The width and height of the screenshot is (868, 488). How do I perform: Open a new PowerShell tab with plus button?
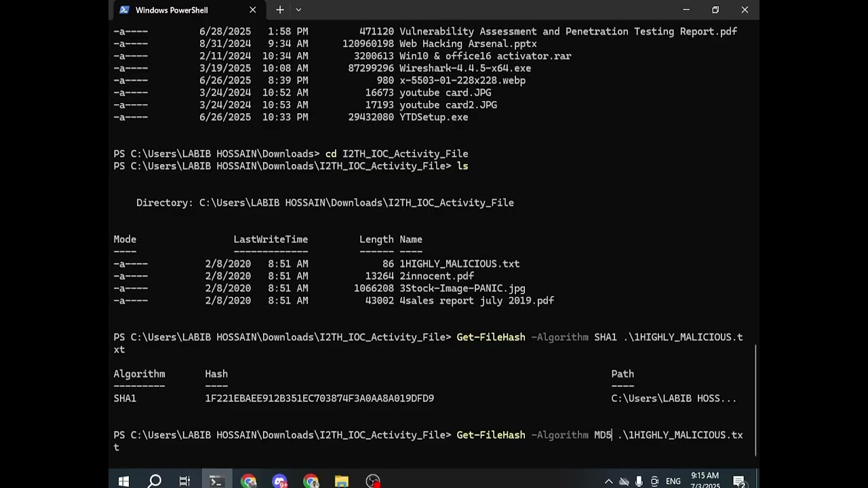coord(280,10)
